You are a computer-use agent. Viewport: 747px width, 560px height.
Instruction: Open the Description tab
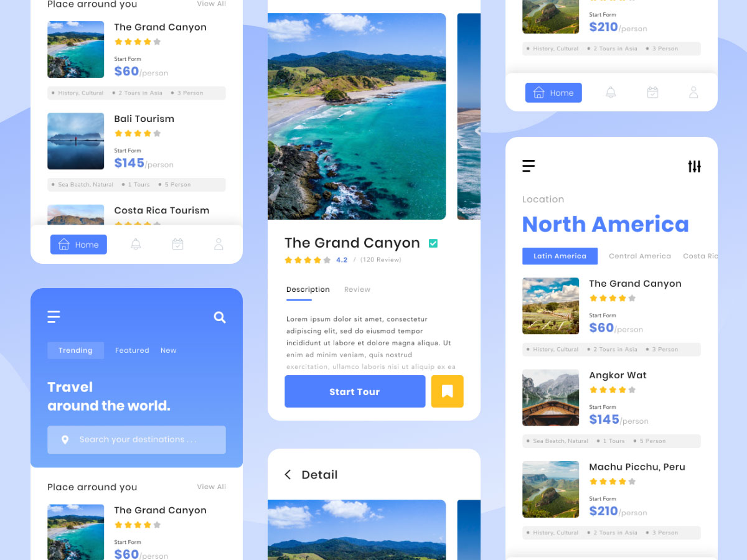[x=308, y=289]
